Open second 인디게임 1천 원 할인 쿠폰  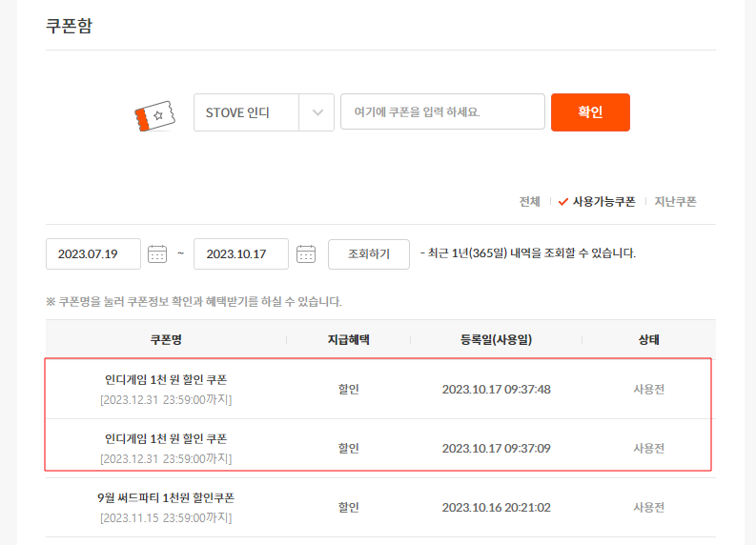click(166, 438)
